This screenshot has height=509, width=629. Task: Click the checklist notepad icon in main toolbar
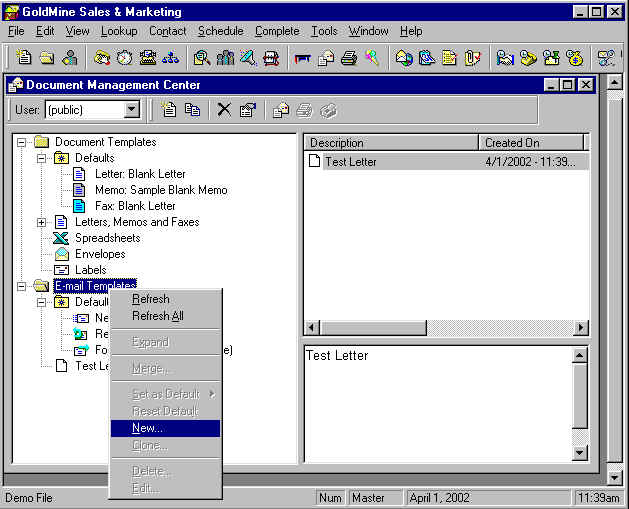coord(449,58)
